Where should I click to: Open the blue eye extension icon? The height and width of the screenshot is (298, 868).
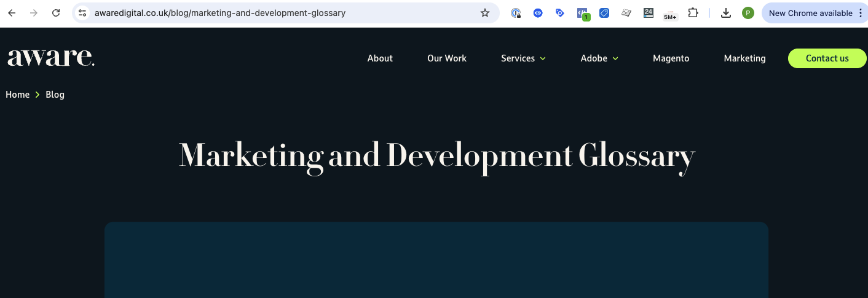coord(538,13)
